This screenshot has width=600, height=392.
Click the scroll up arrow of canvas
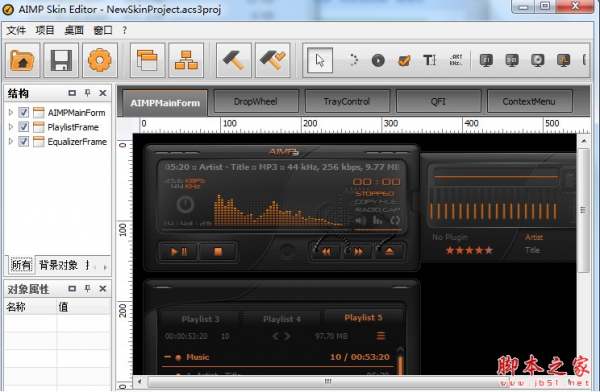584,141
